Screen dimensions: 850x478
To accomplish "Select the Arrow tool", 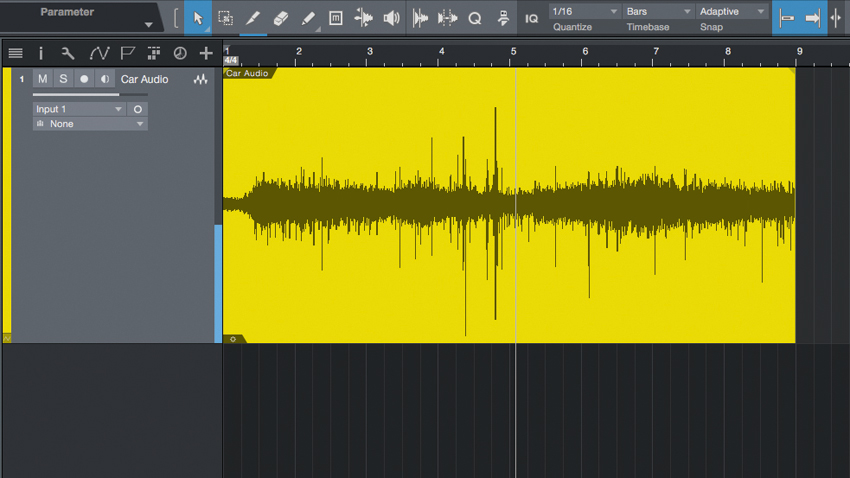I will [x=198, y=18].
